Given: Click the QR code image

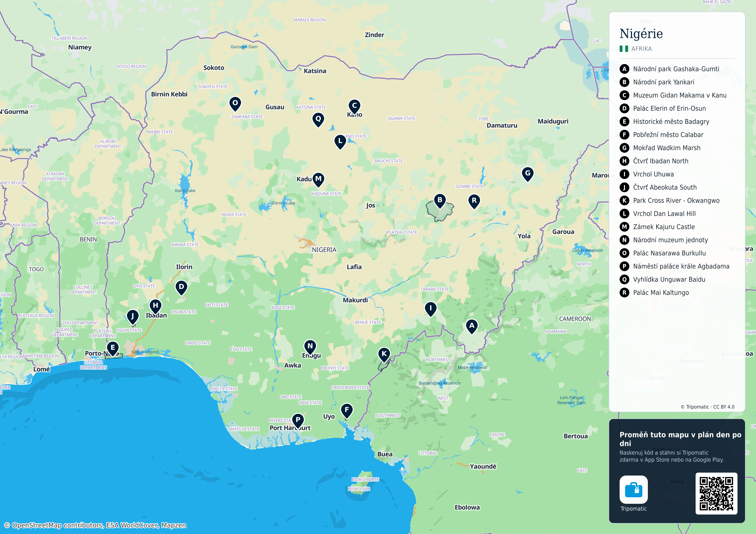Looking at the screenshot, I should (x=716, y=494).
